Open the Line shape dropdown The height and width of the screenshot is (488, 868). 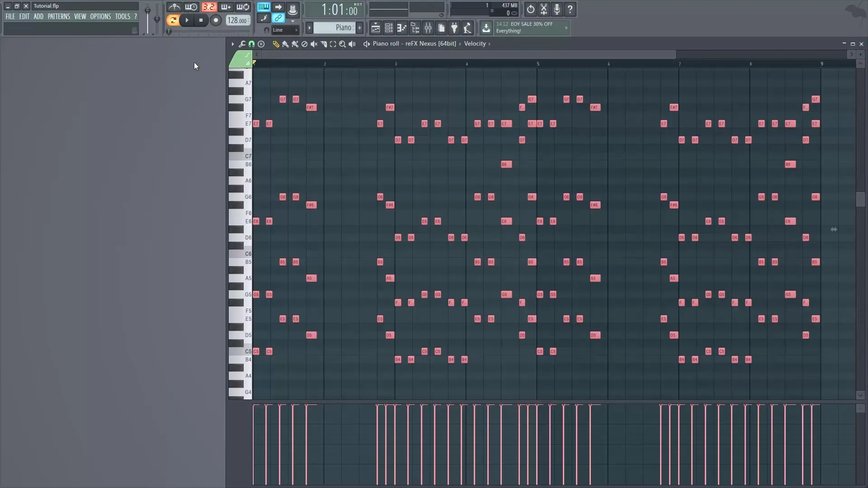(x=284, y=30)
